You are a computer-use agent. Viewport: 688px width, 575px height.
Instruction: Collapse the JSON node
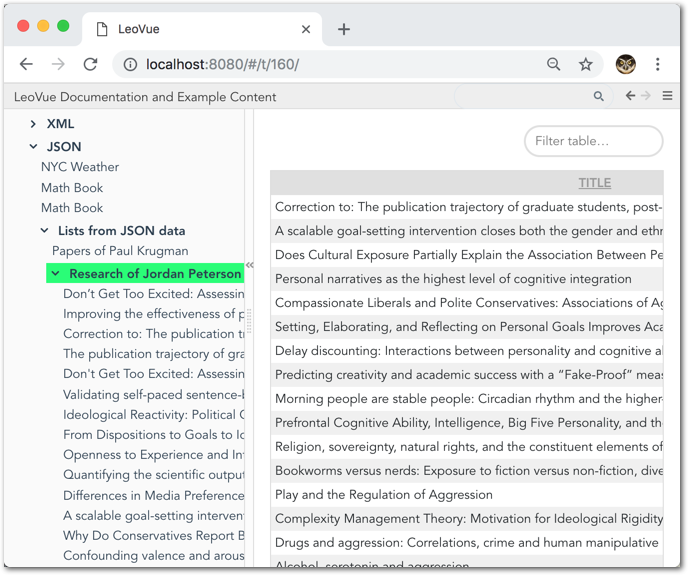(33, 147)
